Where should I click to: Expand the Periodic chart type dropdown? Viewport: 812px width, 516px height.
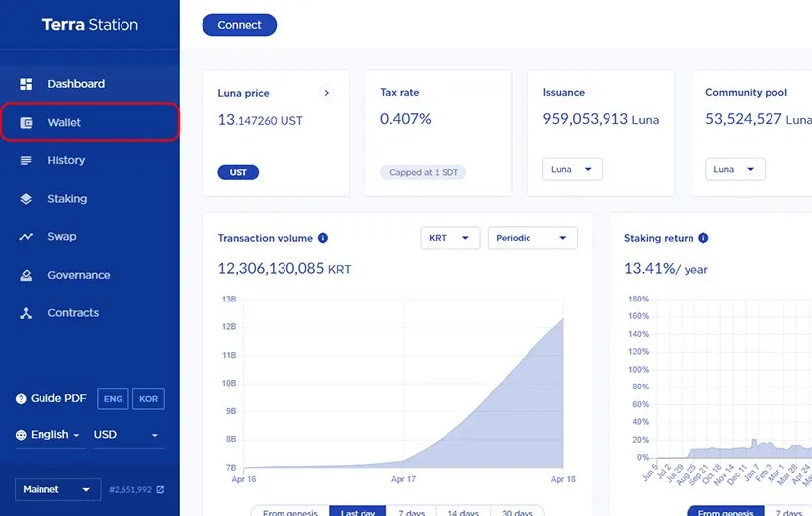pos(532,238)
